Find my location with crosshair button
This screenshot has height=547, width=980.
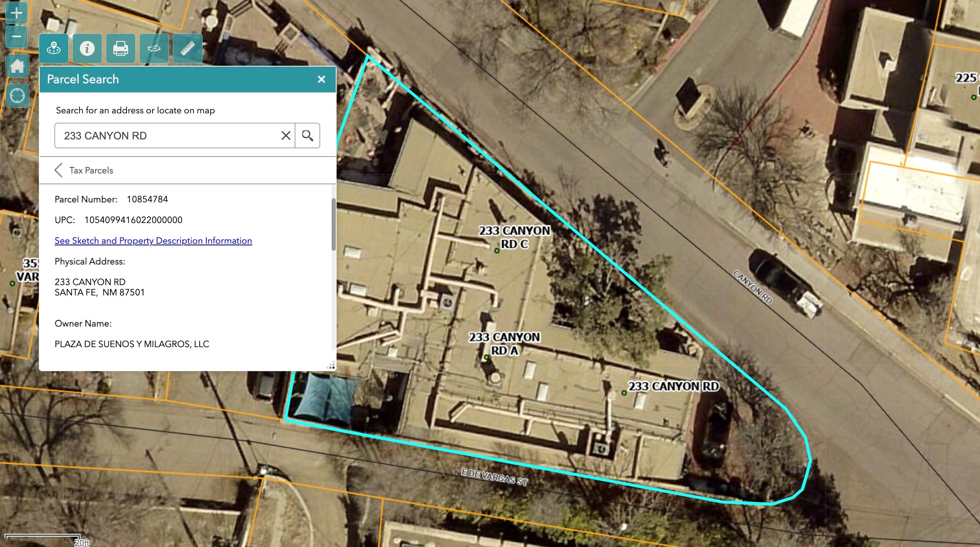(x=17, y=96)
